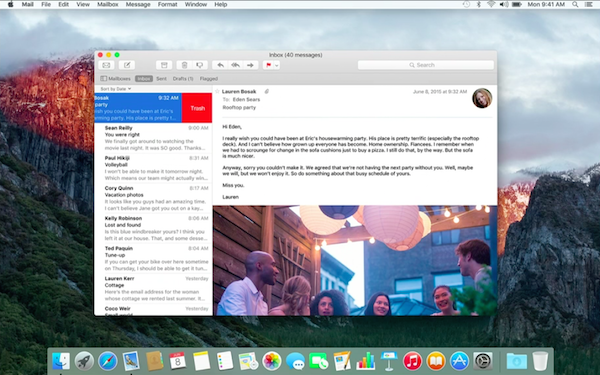Click the Get Mail envelope icon
The width and height of the screenshot is (600, 375).
[x=106, y=65]
